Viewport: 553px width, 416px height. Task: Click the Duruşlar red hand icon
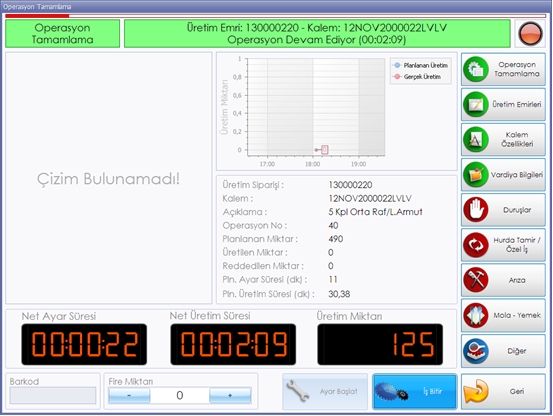tap(476, 210)
